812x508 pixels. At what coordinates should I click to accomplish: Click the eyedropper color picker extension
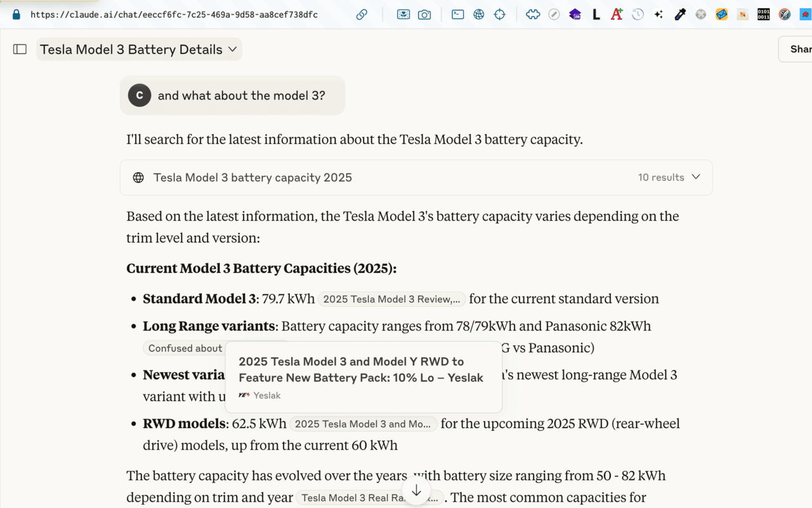[x=680, y=15]
